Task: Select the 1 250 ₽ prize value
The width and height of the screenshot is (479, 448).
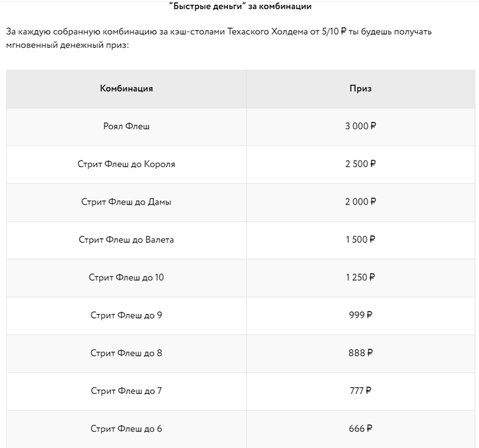Action: click(x=361, y=278)
